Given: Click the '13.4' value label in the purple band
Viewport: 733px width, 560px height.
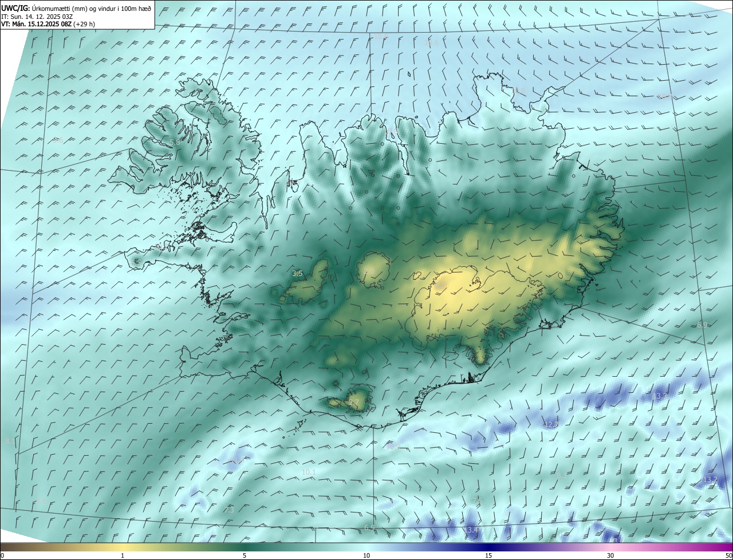Looking at the screenshot, I should point(471,530).
